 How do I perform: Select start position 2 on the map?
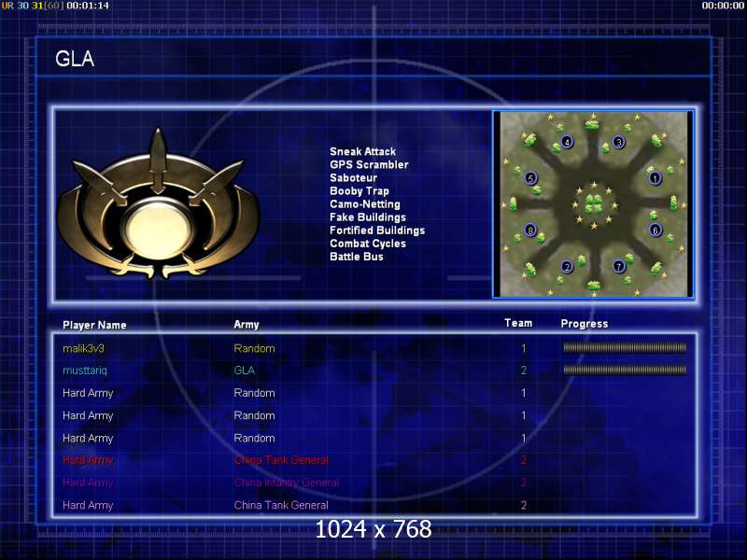point(567,267)
